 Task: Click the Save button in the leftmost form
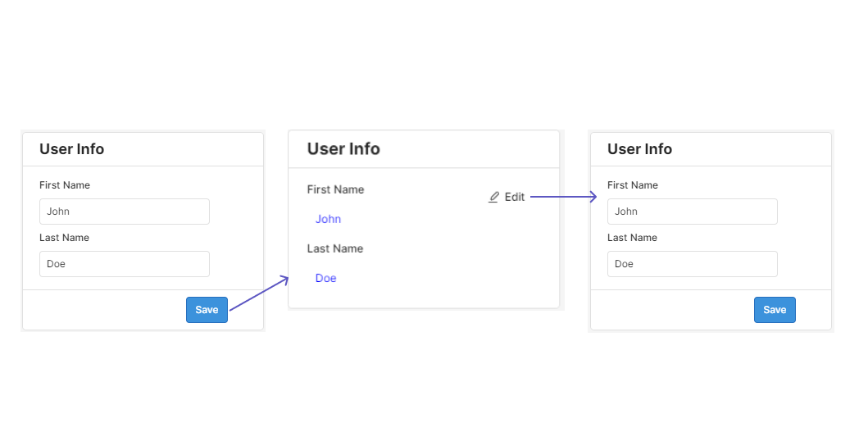[x=207, y=310]
